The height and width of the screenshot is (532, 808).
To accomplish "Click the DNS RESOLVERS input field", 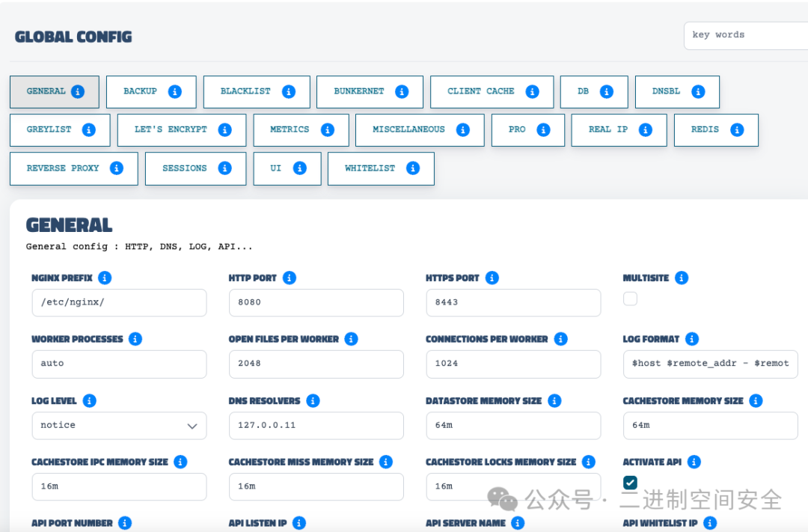I will (316, 425).
